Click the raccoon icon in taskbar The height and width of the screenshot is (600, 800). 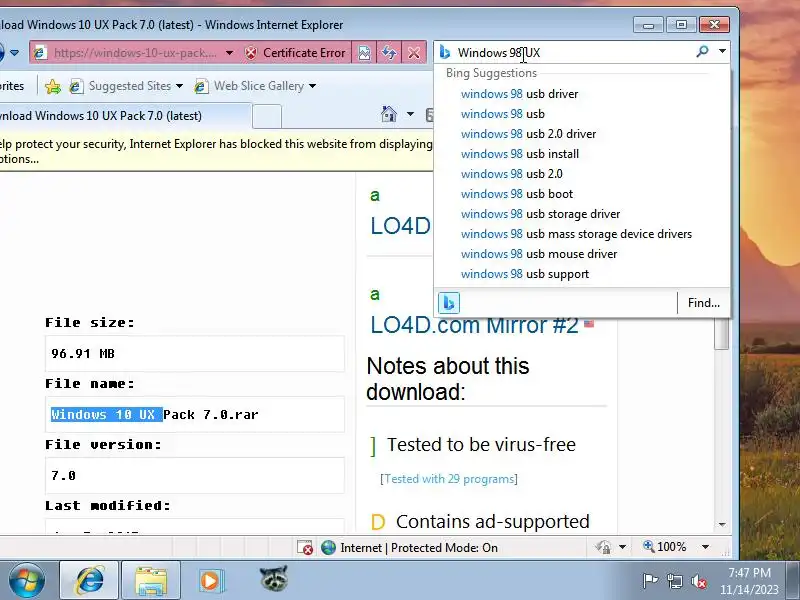[x=273, y=579]
